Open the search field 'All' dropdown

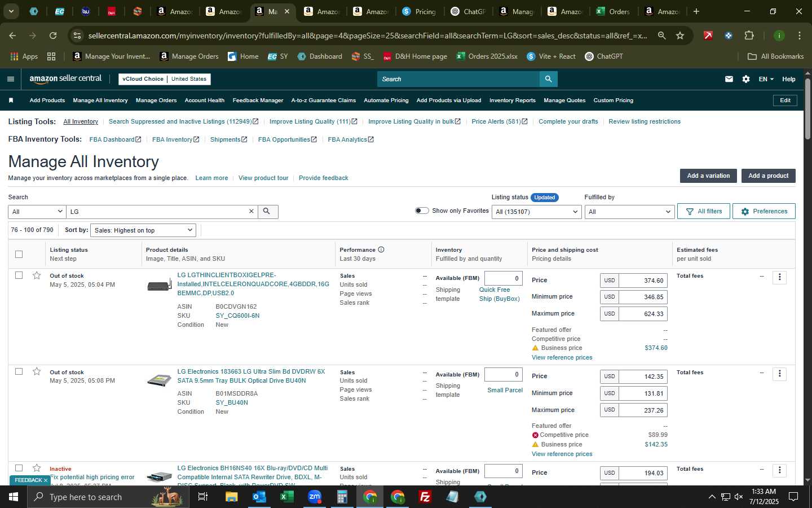[x=37, y=212]
